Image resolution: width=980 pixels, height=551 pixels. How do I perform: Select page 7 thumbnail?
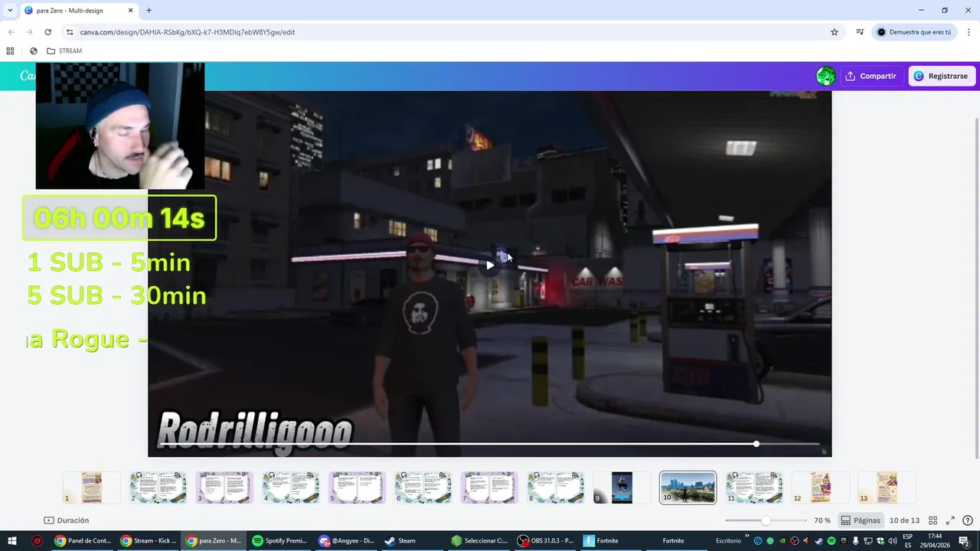(x=489, y=487)
